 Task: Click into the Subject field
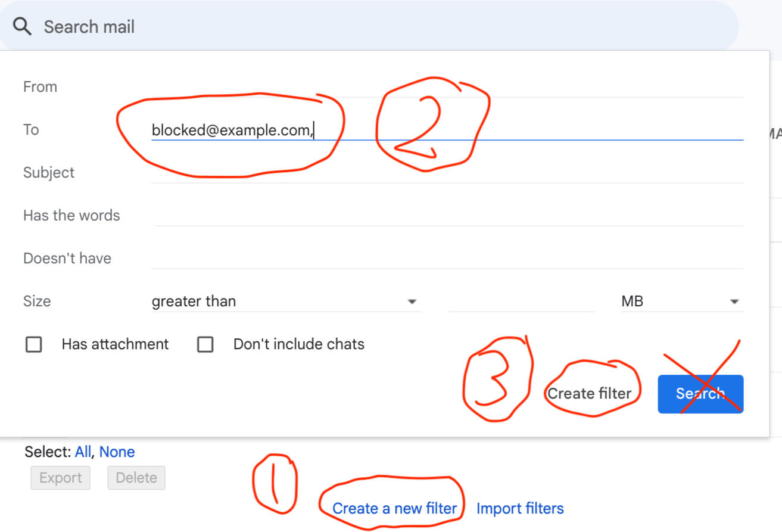tap(447, 173)
